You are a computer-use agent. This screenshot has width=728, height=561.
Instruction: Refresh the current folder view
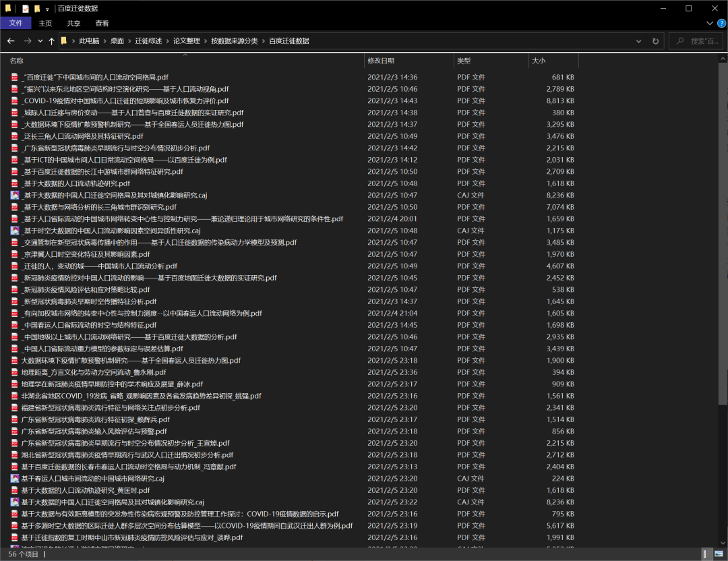[x=655, y=41]
